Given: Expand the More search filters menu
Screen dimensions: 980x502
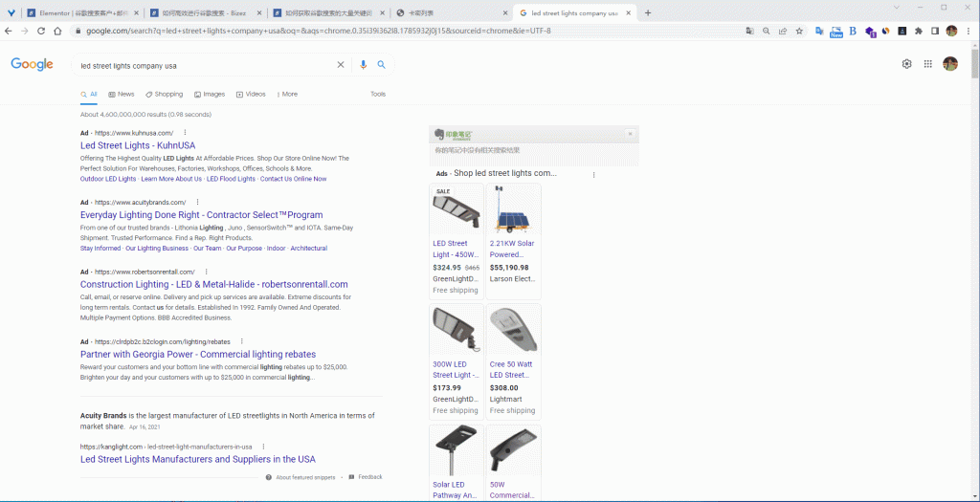Looking at the screenshot, I should [287, 95].
